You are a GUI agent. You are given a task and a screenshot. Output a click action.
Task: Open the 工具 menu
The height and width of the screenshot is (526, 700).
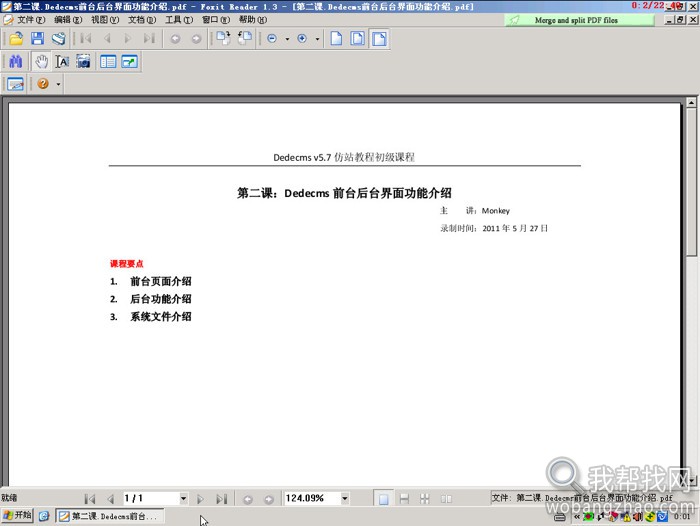point(179,20)
